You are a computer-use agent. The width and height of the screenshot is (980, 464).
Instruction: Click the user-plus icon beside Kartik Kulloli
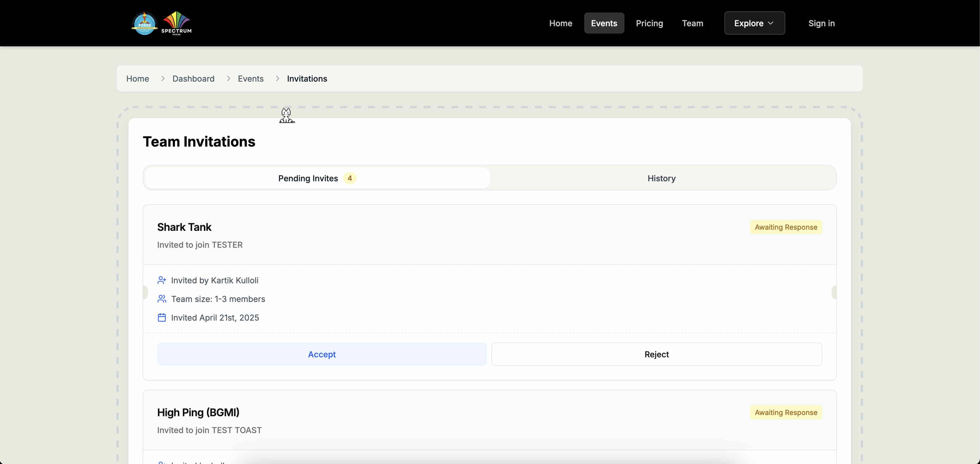[x=162, y=280]
